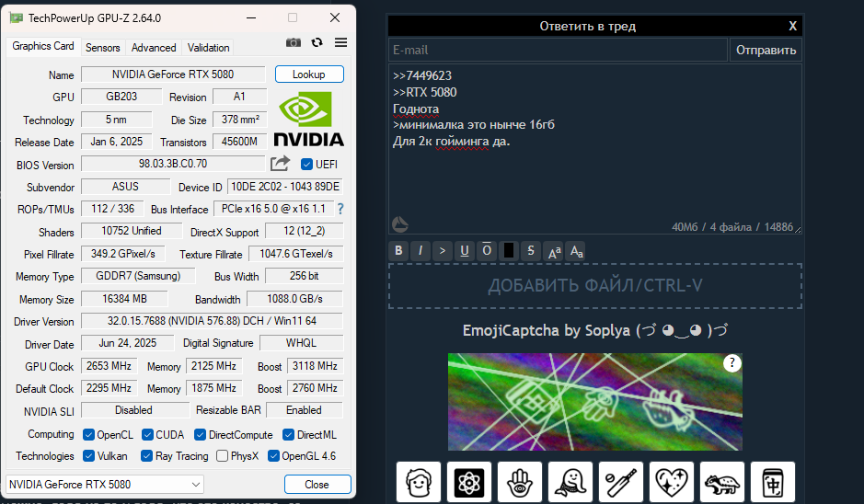Take a screenshot with GPU-Z camera icon
Image resolution: width=864 pixels, height=504 pixels.
(294, 42)
